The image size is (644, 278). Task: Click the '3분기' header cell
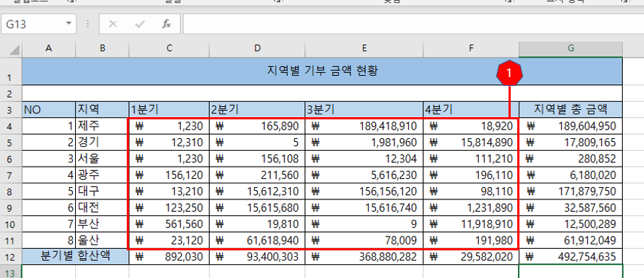point(364,110)
